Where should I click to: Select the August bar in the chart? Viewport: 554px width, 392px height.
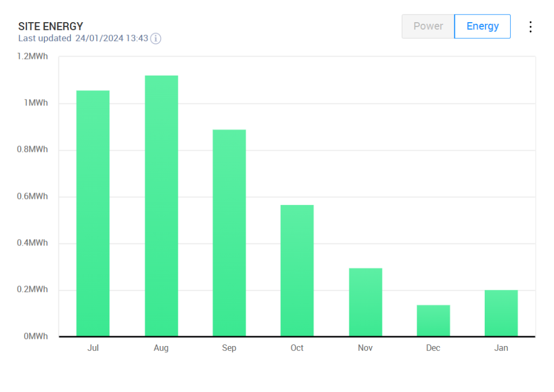coord(161,205)
